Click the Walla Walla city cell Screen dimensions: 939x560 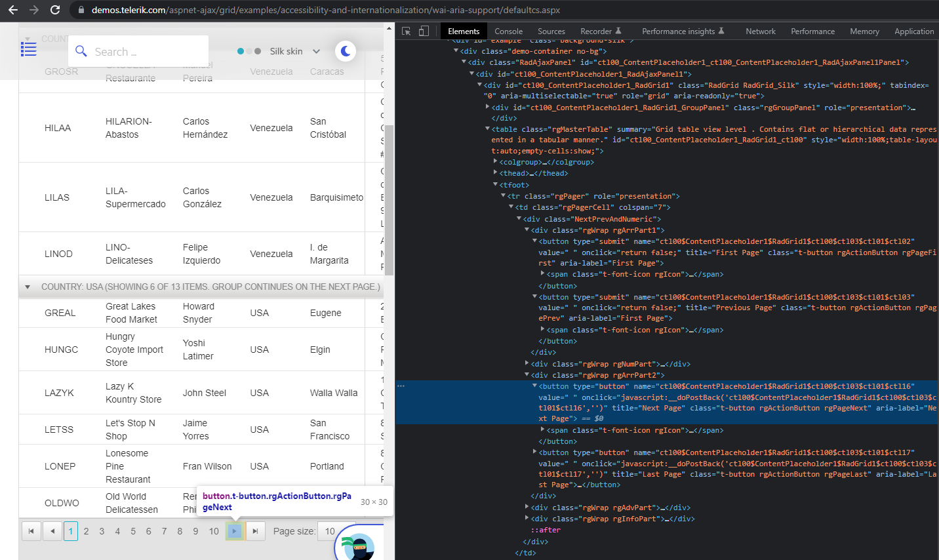[334, 393]
